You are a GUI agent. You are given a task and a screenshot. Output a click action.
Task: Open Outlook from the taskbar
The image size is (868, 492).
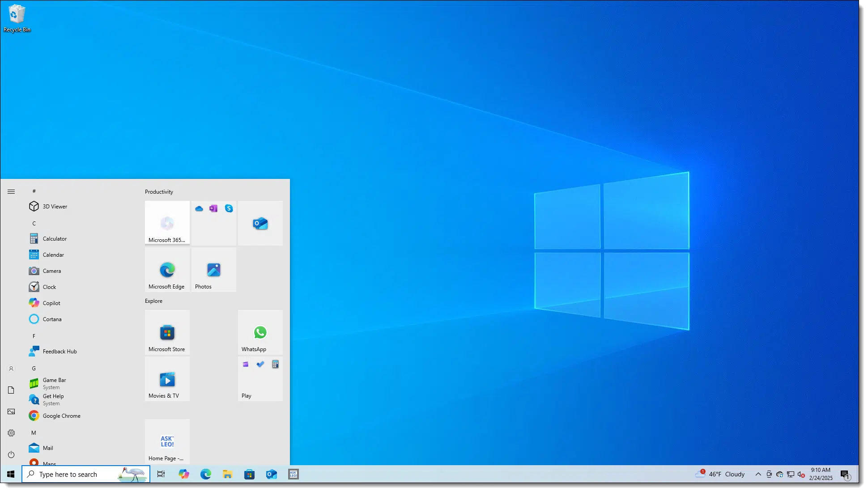tap(272, 474)
